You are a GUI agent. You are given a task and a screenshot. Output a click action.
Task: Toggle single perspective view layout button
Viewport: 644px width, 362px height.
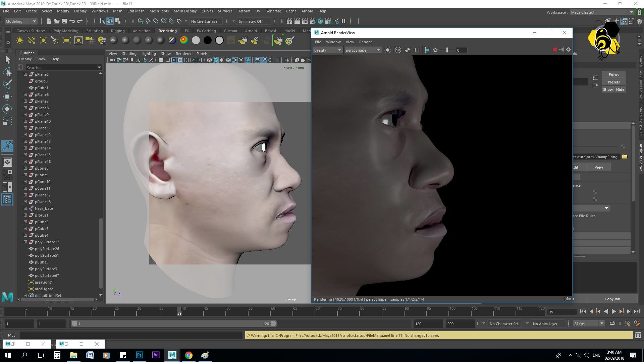7,162
